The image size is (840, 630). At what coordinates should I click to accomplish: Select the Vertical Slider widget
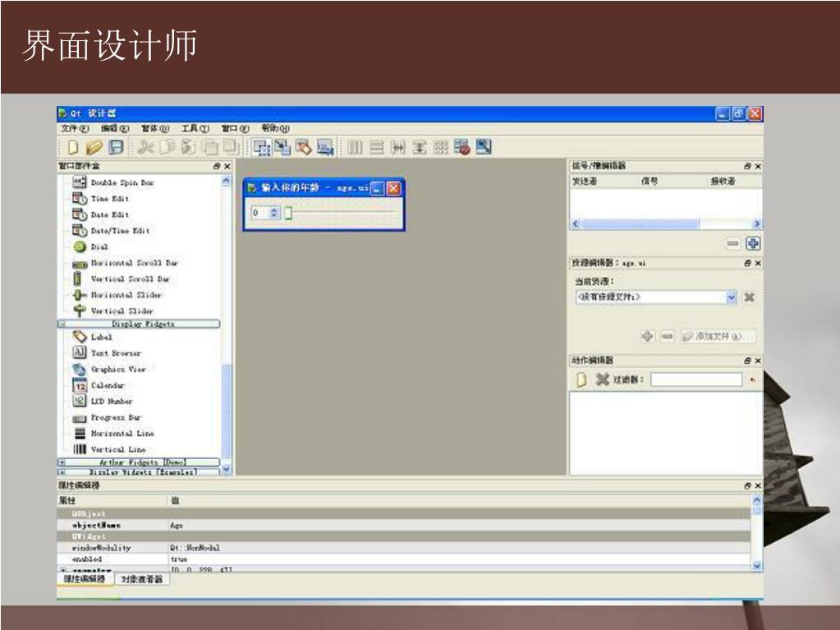[x=113, y=310]
